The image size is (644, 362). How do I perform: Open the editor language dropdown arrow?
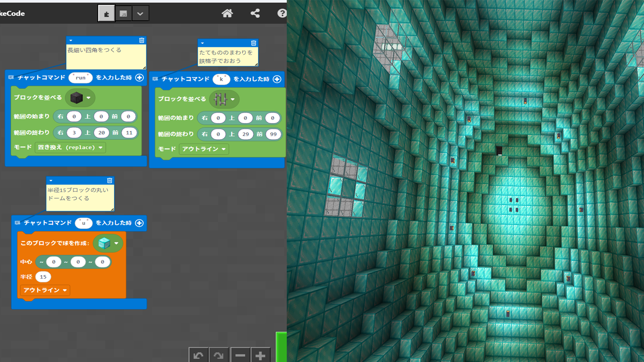[140, 13]
